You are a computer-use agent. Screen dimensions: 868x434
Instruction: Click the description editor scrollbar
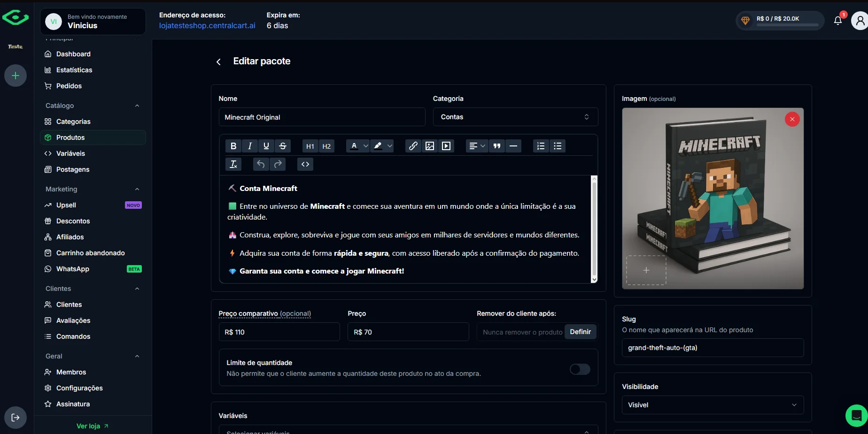click(594, 229)
